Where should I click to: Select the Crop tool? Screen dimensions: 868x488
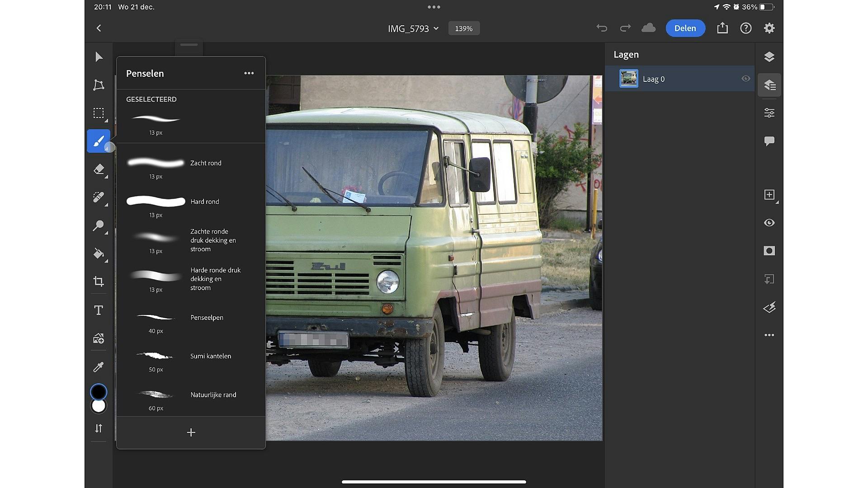click(99, 282)
